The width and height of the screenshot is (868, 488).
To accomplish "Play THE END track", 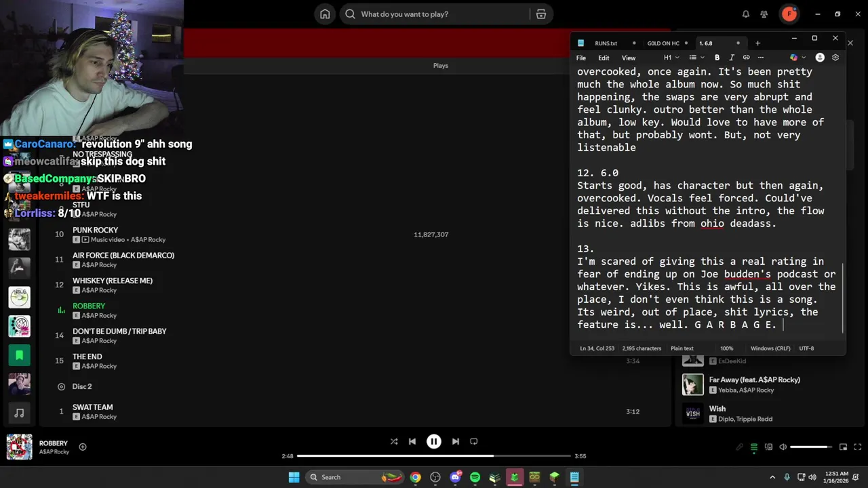I will point(87,357).
